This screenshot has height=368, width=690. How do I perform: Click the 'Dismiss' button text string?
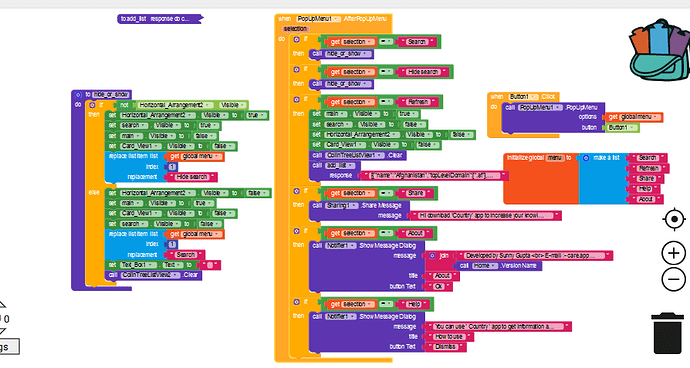446,347
